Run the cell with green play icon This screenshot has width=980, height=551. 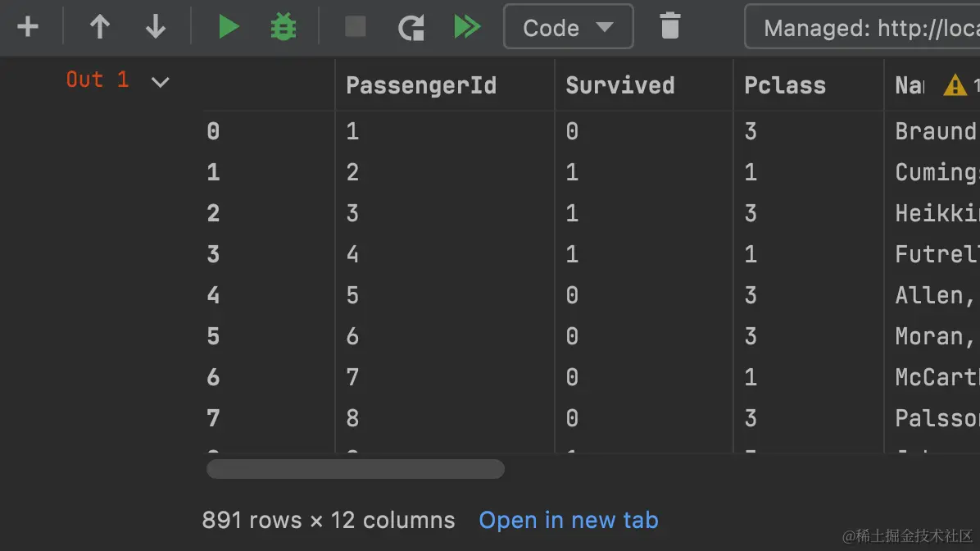(229, 27)
